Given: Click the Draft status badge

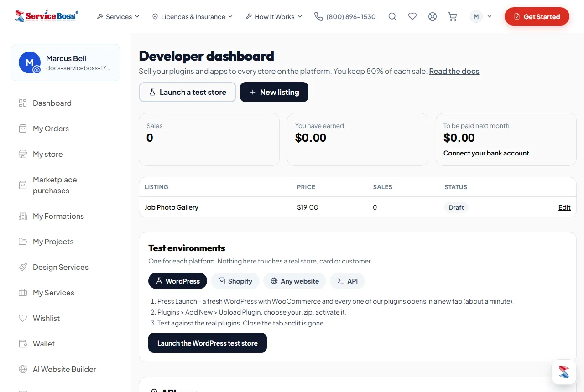Looking at the screenshot, I should (x=456, y=207).
